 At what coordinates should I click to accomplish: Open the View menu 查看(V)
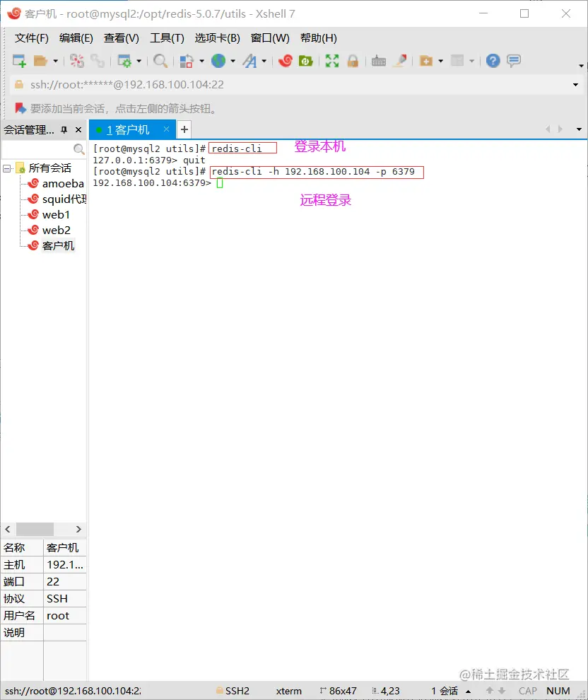pos(121,38)
